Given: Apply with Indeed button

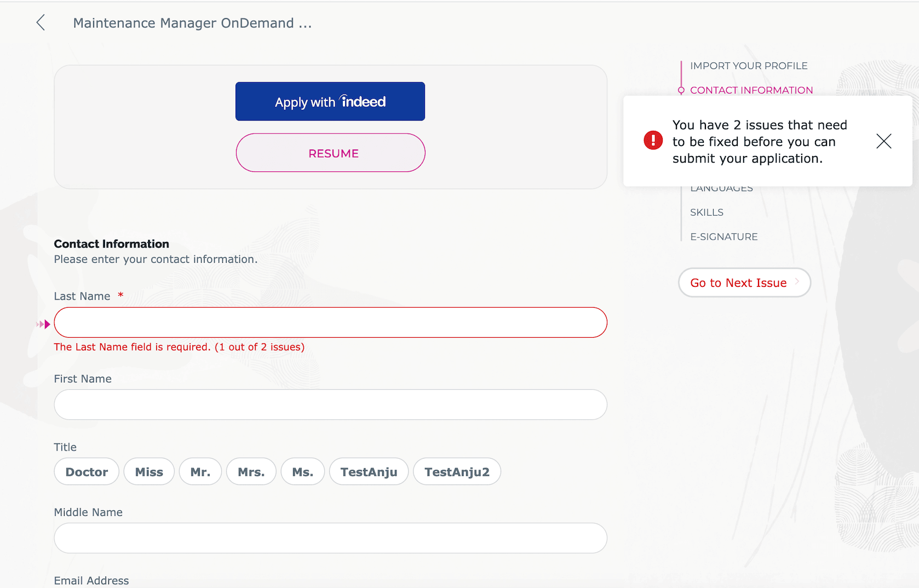Looking at the screenshot, I should click(x=330, y=101).
